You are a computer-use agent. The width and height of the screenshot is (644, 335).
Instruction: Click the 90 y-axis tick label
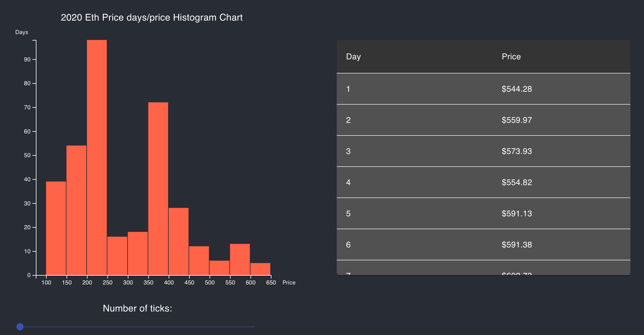(x=27, y=59)
